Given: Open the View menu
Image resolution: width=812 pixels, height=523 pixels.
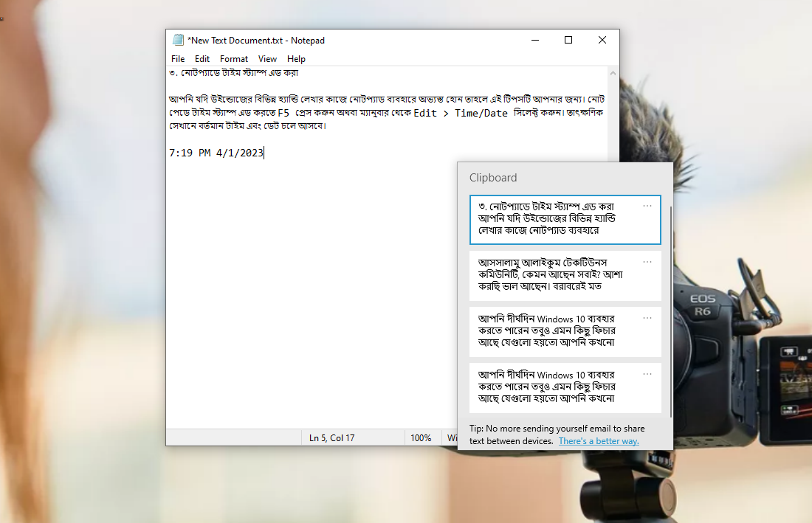Looking at the screenshot, I should [x=267, y=59].
